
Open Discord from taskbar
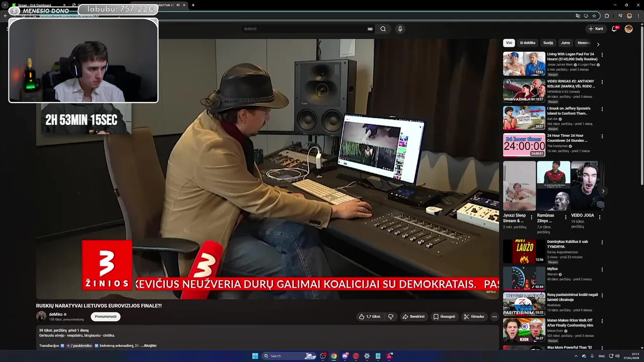click(x=345, y=356)
